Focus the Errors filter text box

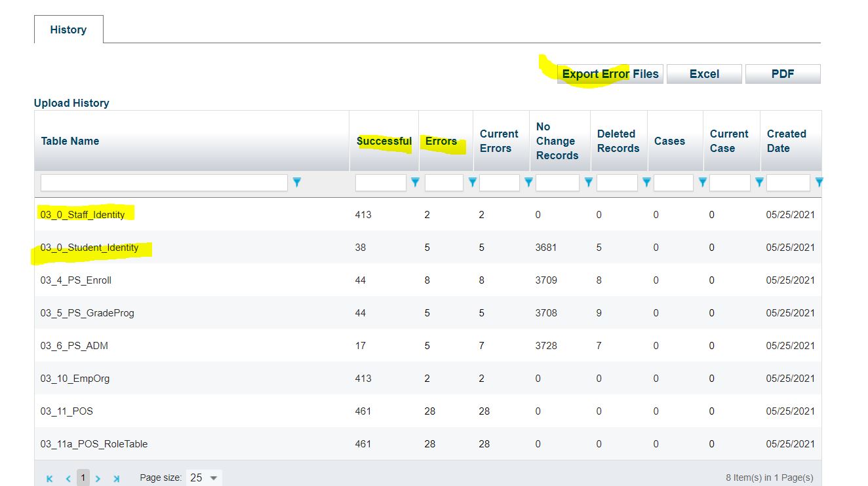(x=444, y=183)
